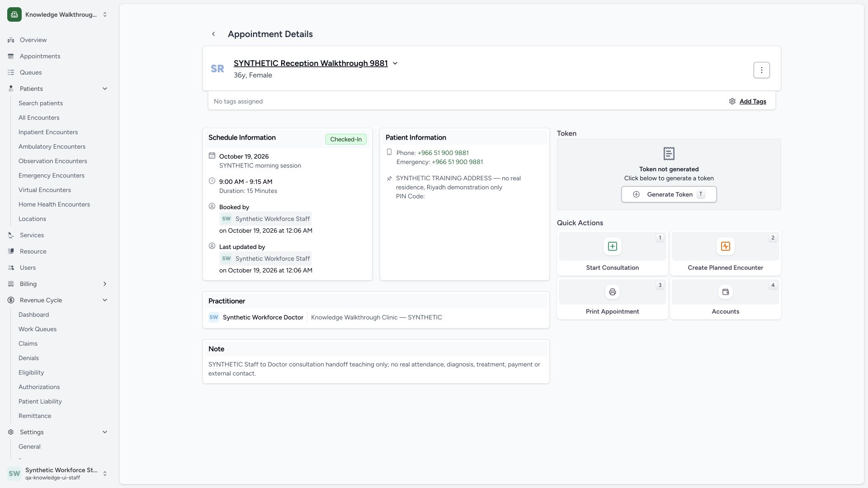Click the Start Consultation plus icon
868x488 pixels.
tap(612, 246)
